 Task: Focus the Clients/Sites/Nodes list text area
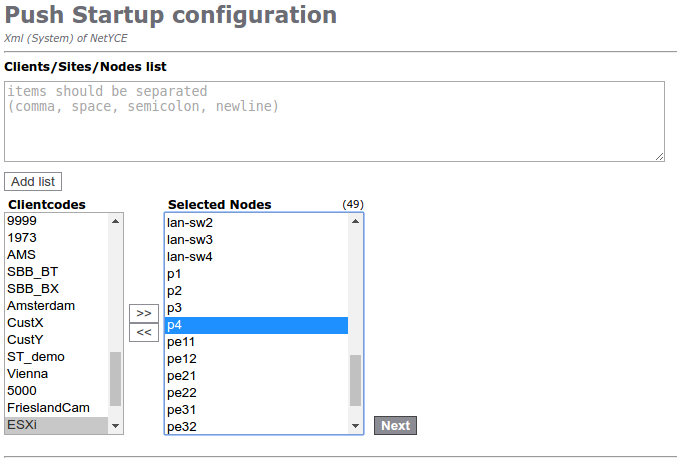click(x=334, y=121)
